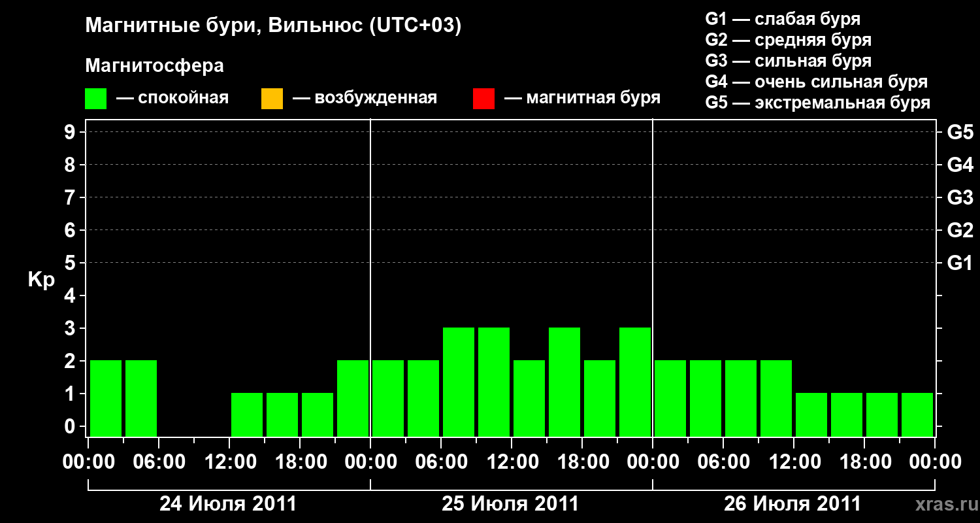Click the 25 Июля 18:00–21:00 bar
980x523 pixels.
tap(600, 398)
